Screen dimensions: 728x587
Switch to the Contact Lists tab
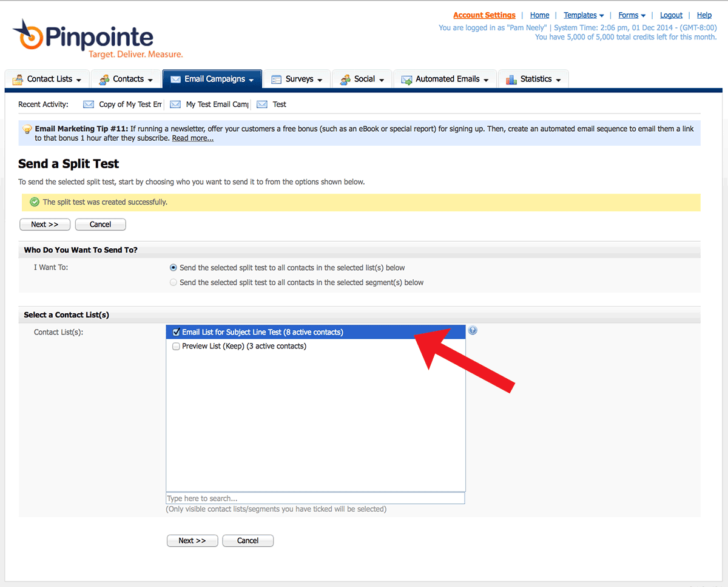click(47, 79)
